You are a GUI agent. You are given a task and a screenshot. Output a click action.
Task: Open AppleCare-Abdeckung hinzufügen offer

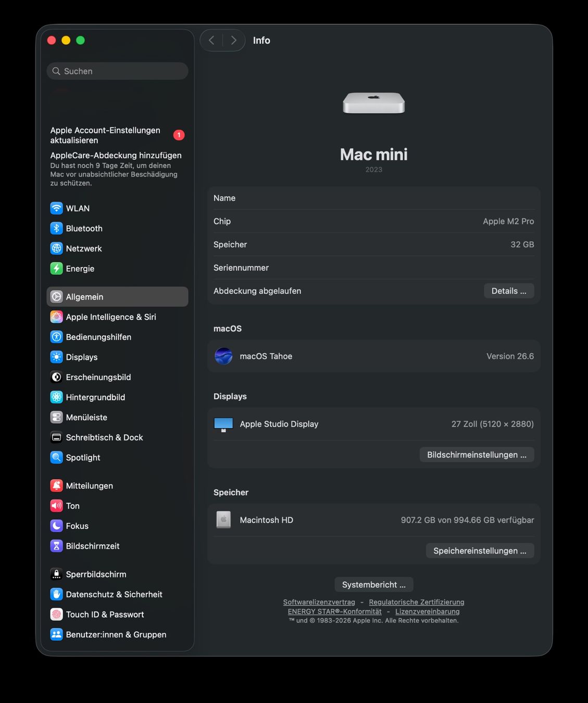(x=116, y=169)
